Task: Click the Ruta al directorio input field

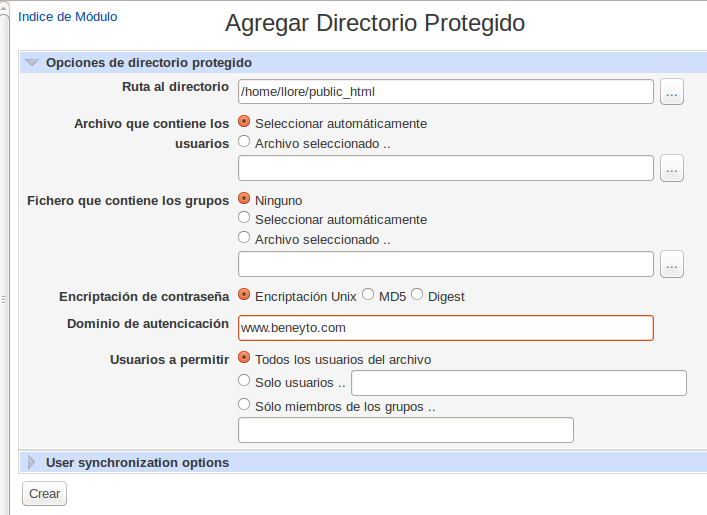Action: coord(445,92)
